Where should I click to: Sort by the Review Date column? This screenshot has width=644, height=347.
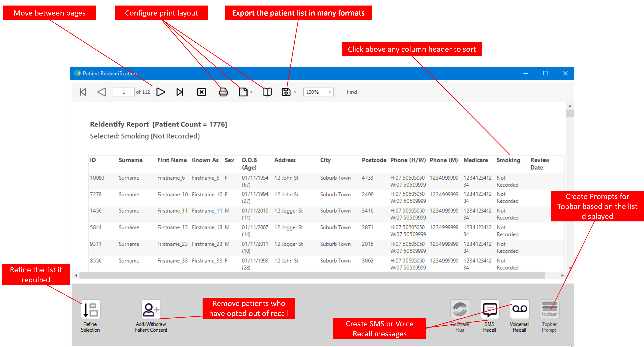click(540, 164)
